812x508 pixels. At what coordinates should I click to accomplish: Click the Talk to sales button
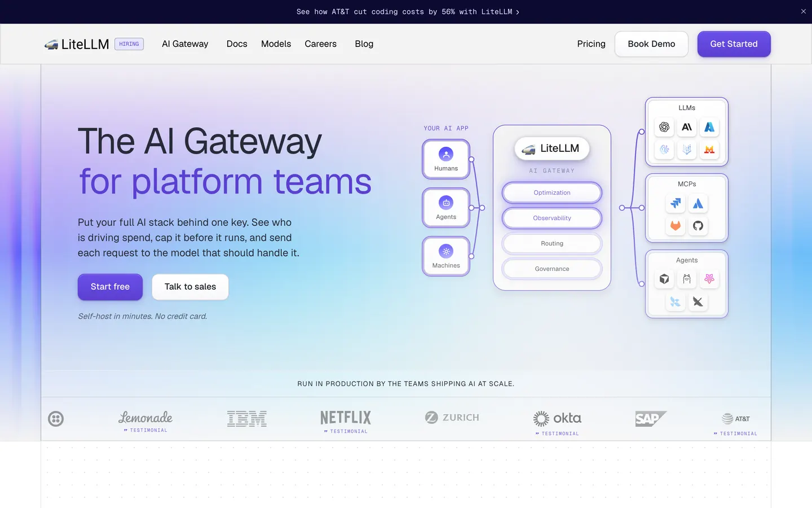coord(190,287)
